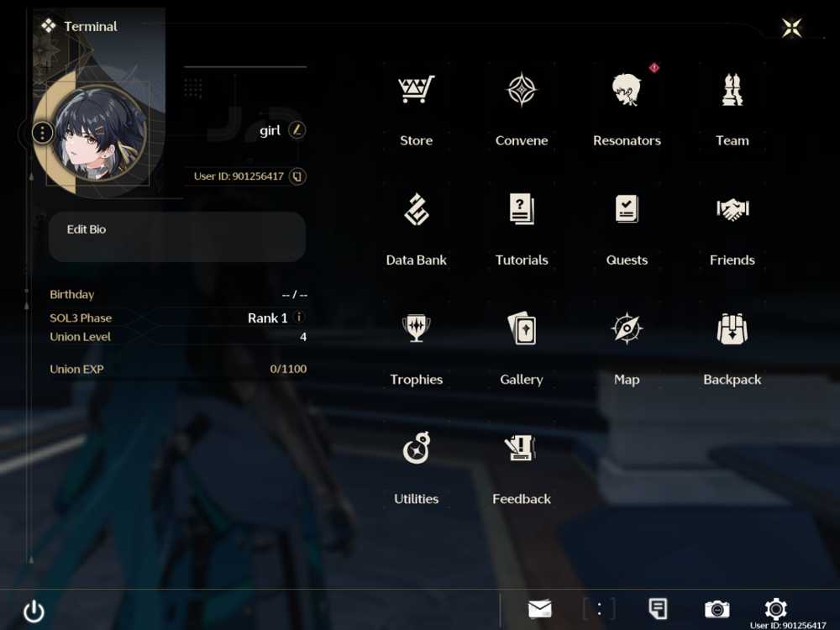Open the Friends handshake icon
Image resolution: width=840 pixels, height=630 pixels.
[x=732, y=209]
